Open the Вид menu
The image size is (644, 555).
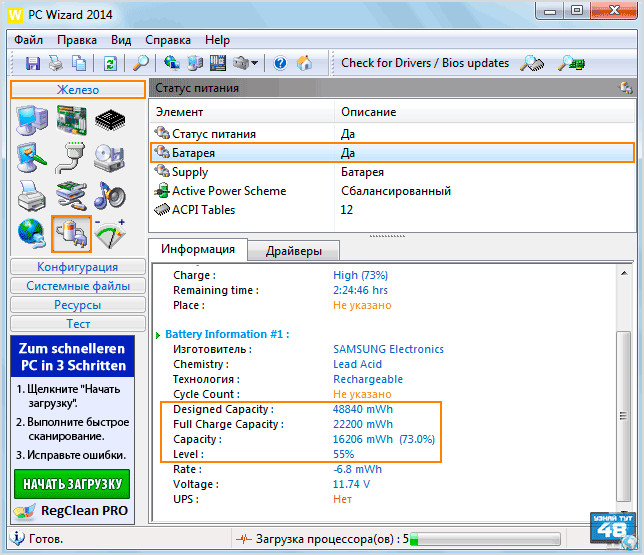(121, 40)
